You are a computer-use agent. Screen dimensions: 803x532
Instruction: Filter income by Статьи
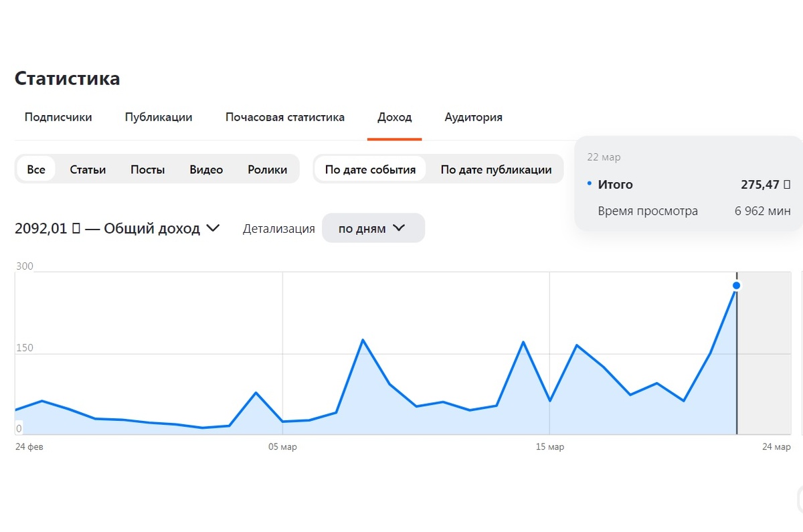click(88, 169)
